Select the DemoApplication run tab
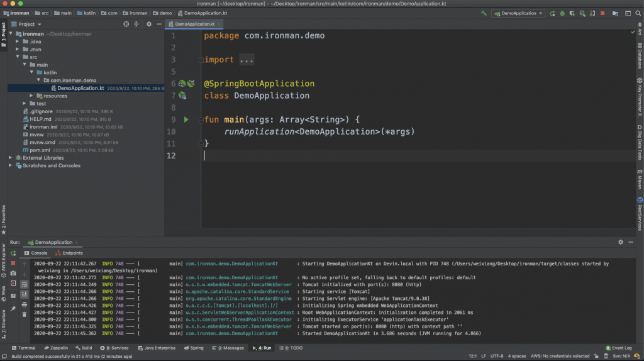This screenshot has width=644, height=361. point(53,242)
